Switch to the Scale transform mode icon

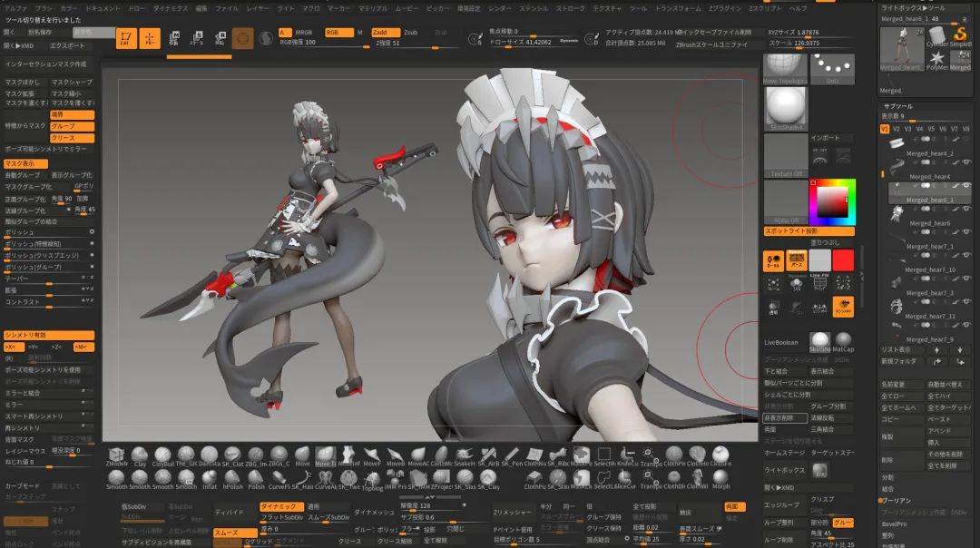point(197,39)
